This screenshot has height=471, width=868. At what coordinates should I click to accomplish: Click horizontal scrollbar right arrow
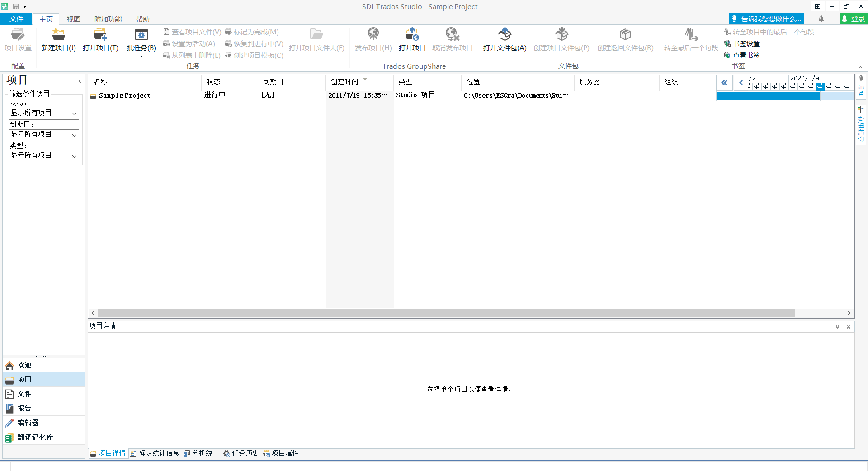(849, 313)
